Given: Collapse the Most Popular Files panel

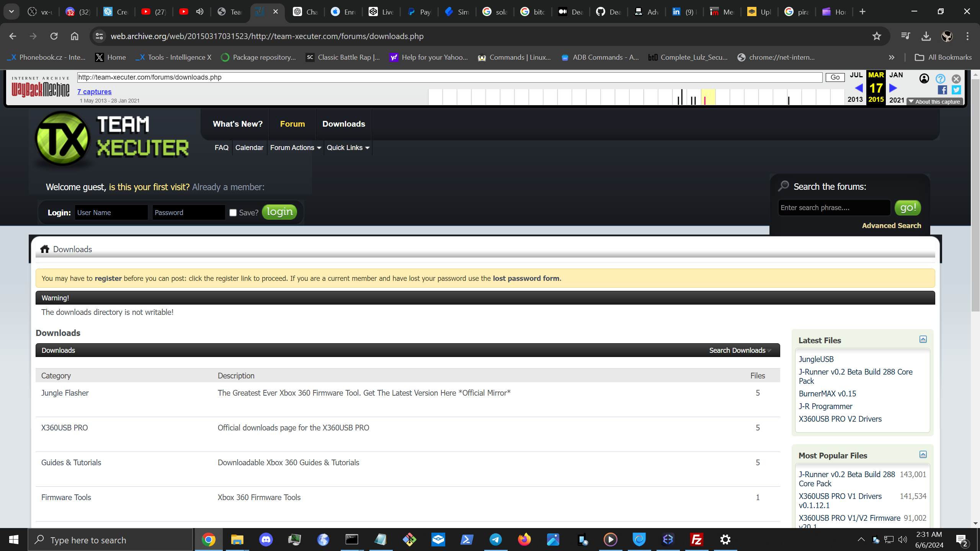Looking at the screenshot, I should tap(923, 455).
